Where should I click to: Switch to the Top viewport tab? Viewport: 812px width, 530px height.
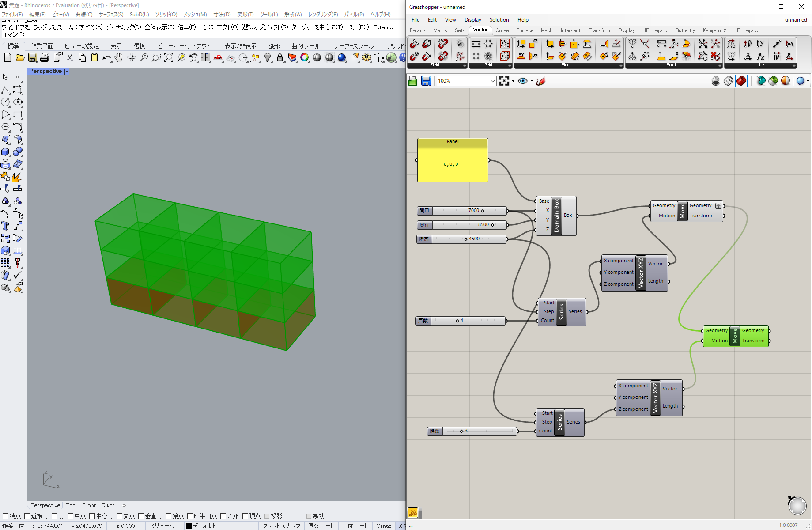click(x=71, y=505)
